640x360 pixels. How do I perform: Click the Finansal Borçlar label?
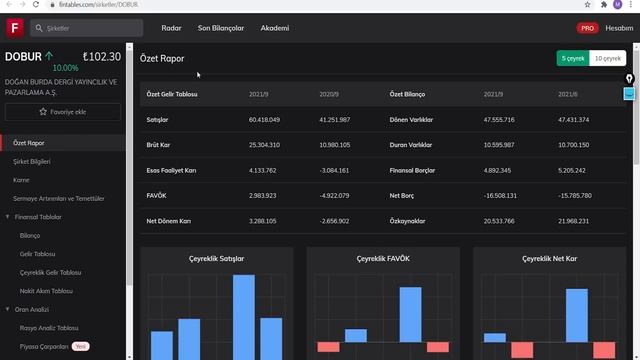pyautogui.click(x=412, y=170)
